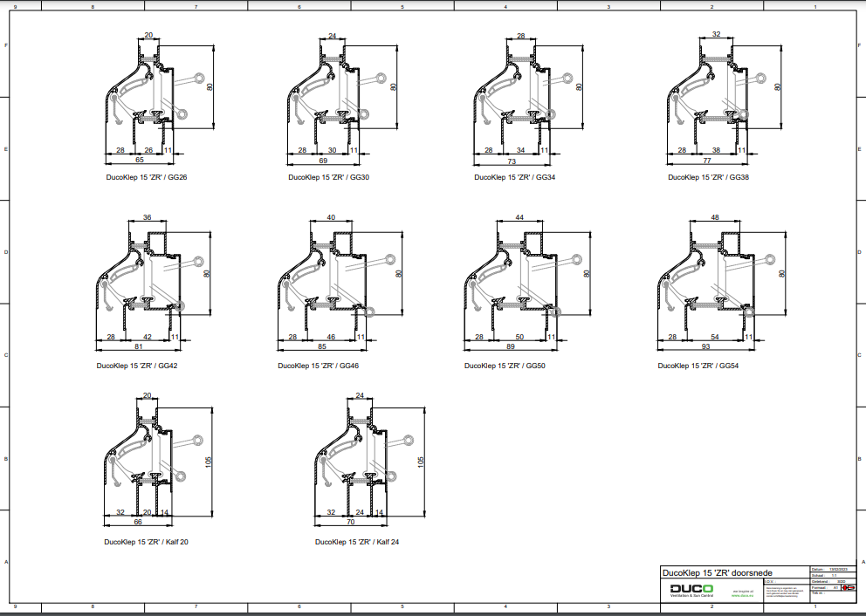Select the caption "DucoKlep 15 'ZR' / GG46"

tap(318, 366)
